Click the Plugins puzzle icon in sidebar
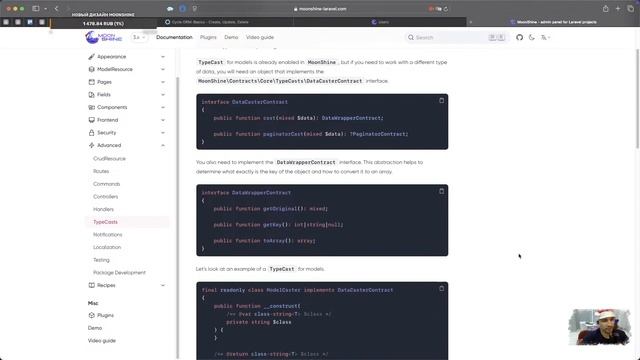This screenshot has width=640, height=360. 91,316
